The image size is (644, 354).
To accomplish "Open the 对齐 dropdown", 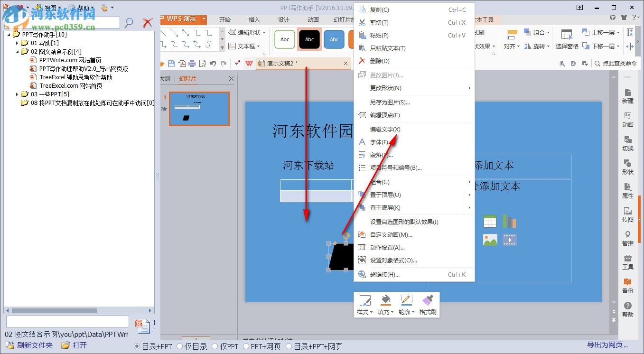I will click(x=512, y=47).
